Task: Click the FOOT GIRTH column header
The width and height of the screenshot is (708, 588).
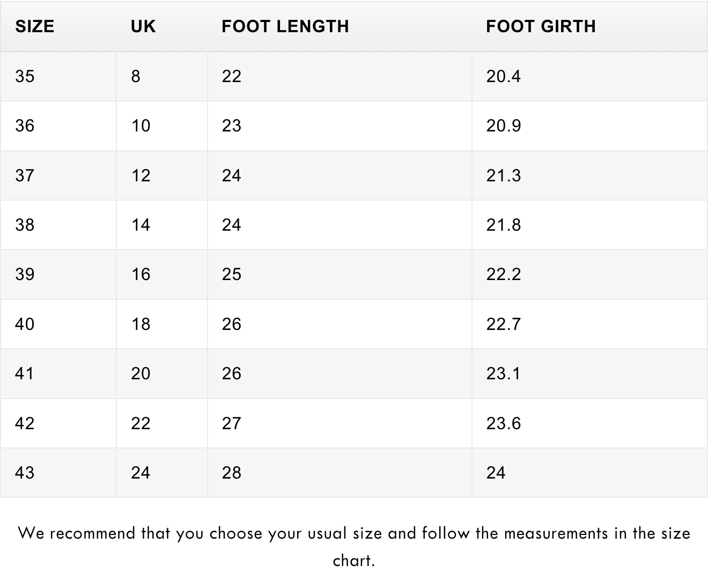Action: [589, 27]
